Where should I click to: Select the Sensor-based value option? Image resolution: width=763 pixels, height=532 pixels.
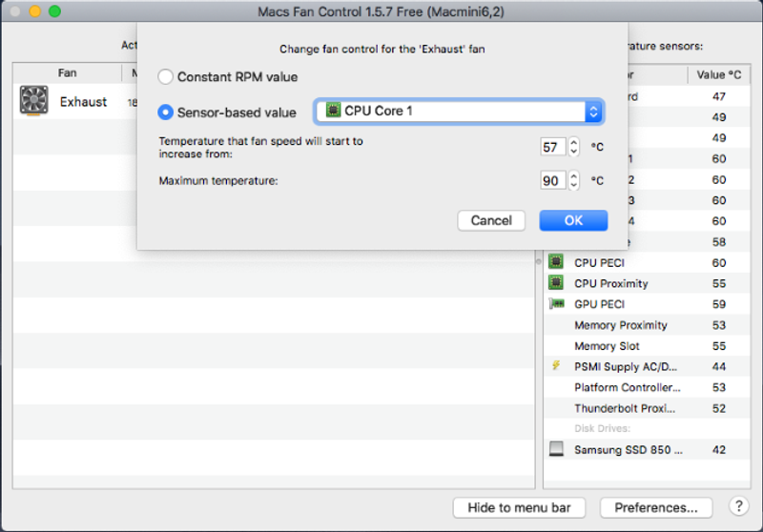coord(166,113)
